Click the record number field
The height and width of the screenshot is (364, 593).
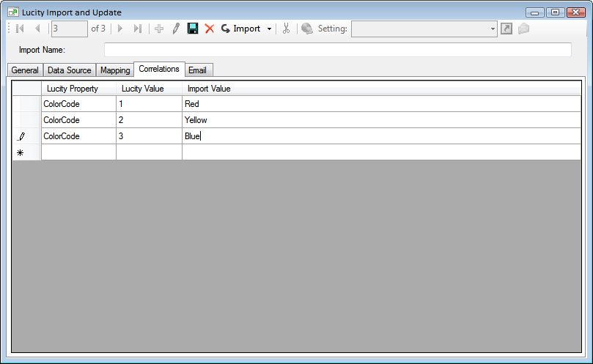click(x=70, y=29)
